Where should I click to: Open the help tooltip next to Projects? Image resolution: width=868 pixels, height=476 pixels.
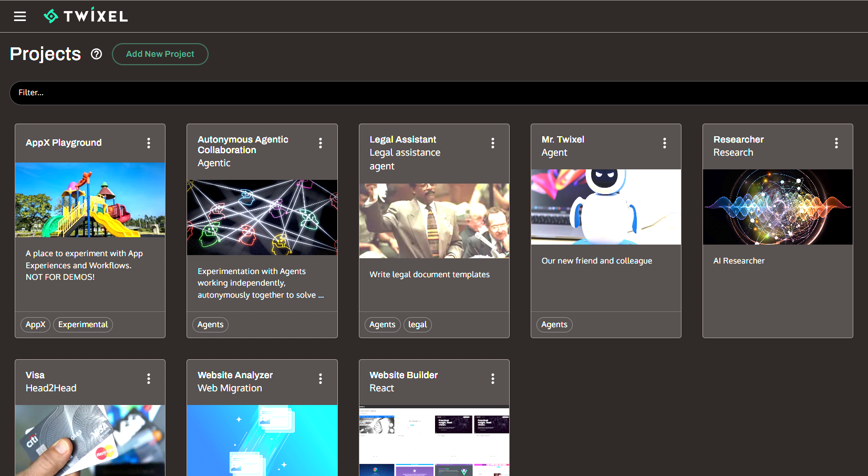96,54
